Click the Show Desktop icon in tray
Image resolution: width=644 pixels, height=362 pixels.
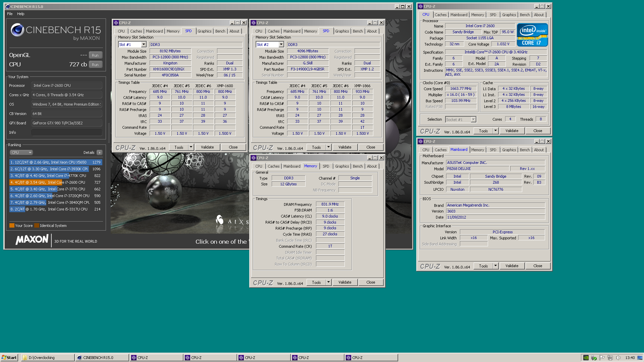point(640,358)
